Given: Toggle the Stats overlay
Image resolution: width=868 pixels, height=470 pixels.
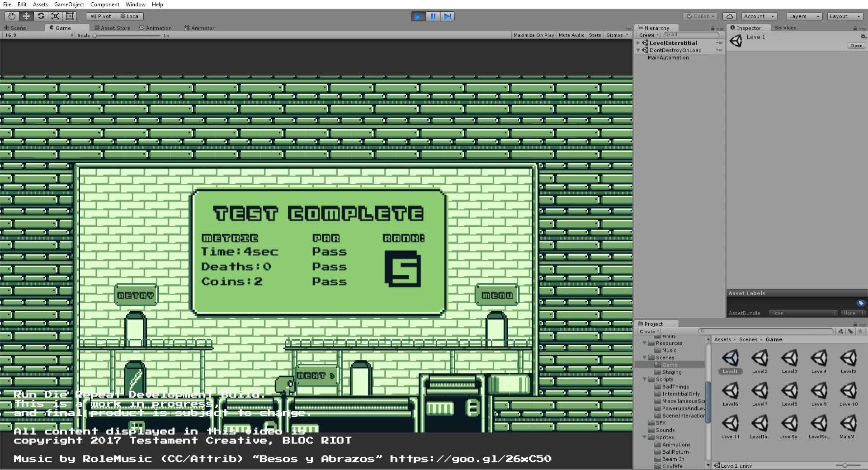Looking at the screenshot, I should (595, 35).
